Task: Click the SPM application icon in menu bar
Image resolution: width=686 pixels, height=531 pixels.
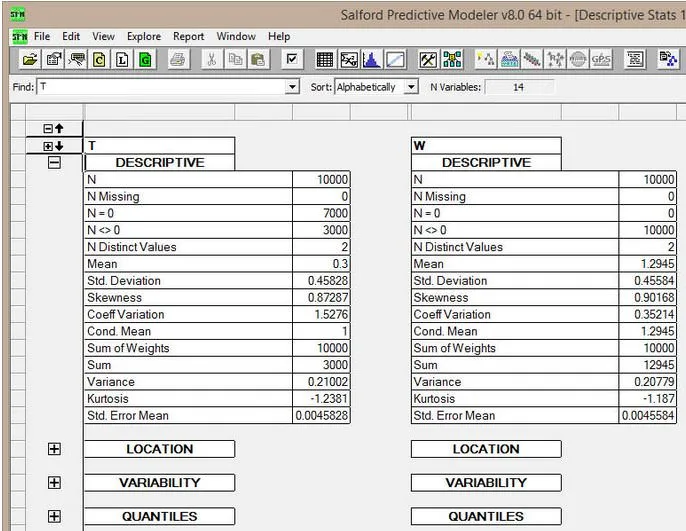Action: click(x=19, y=37)
